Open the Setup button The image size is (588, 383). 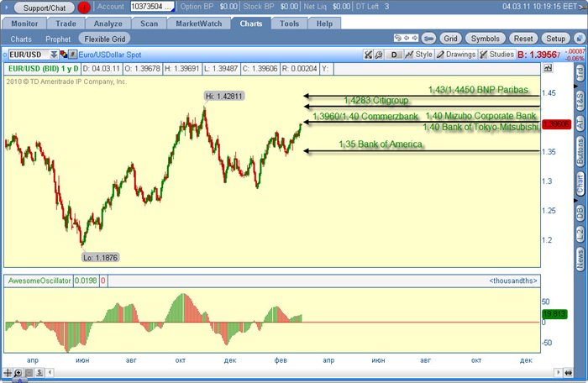click(555, 39)
